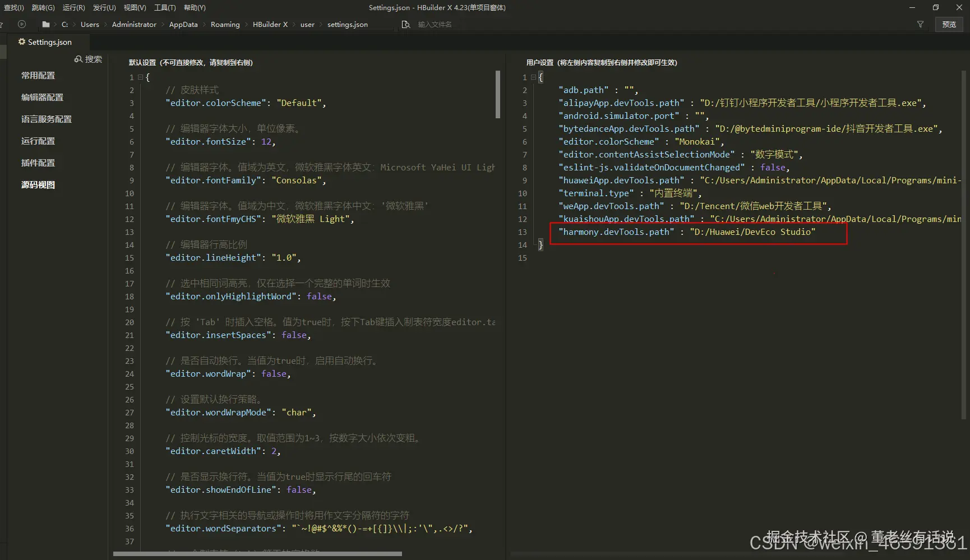970x560 pixels.
Task: Click the 输入文件名 file name input
Action: [435, 24]
